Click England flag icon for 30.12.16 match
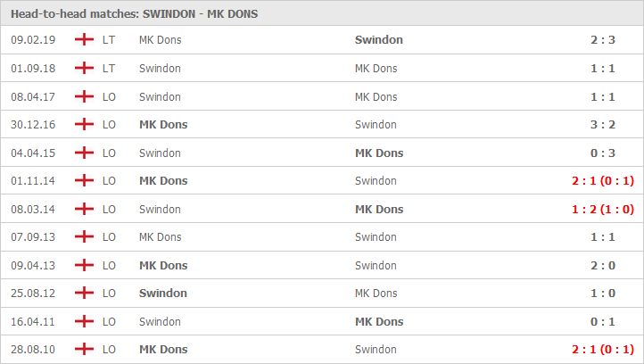Screen dimensions: 644x364 pyautogui.click(x=84, y=125)
